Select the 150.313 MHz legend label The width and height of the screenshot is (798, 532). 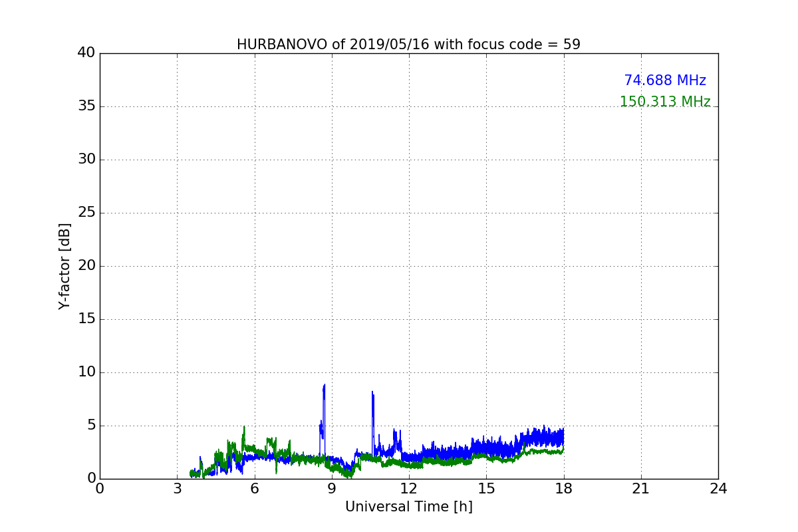pyautogui.click(x=665, y=102)
